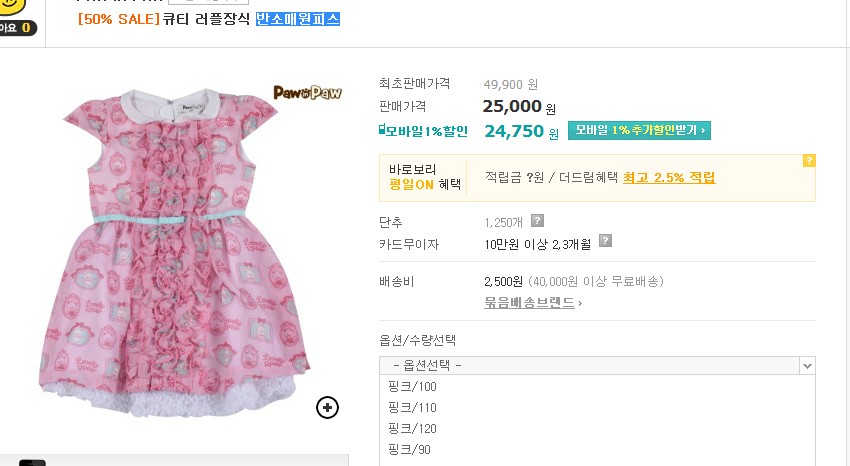This screenshot has width=850, height=466.
Task: Select option 핑크/110
Action: coord(413,407)
